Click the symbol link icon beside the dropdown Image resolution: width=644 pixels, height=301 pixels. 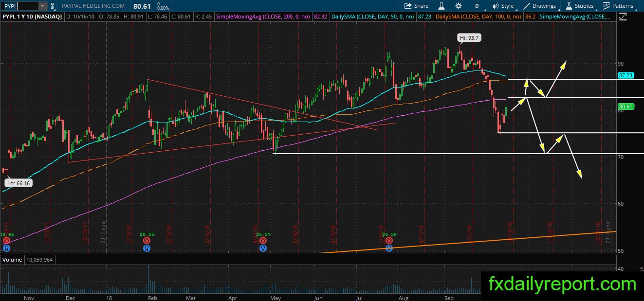53,6
